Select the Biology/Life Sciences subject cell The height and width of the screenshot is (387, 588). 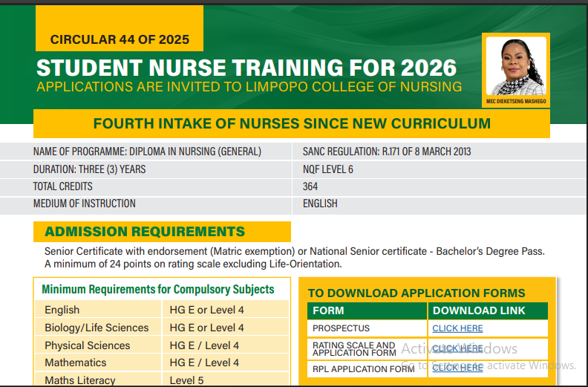coord(97,328)
